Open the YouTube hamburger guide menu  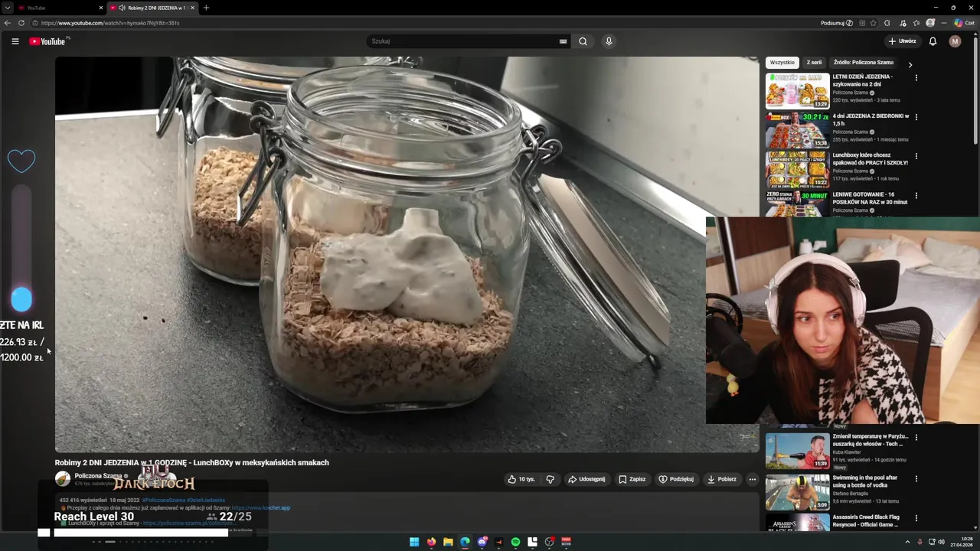(x=15, y=41)
